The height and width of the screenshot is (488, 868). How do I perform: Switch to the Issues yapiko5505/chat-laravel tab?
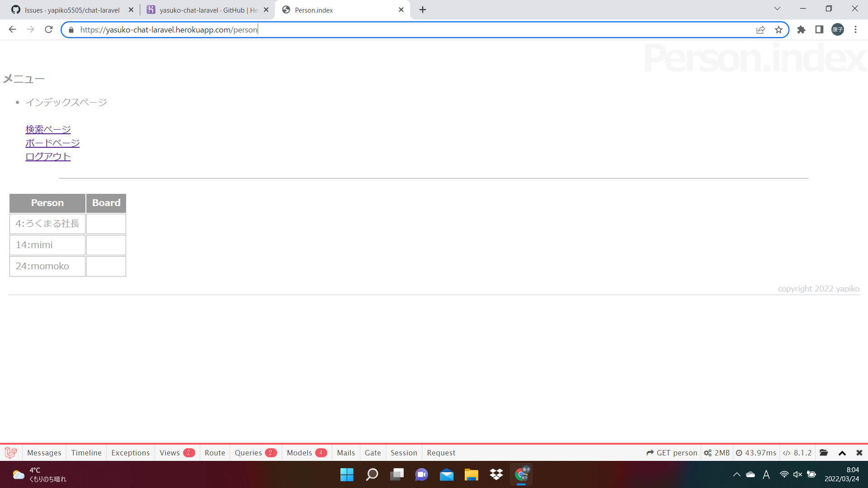tap(72, 10)
